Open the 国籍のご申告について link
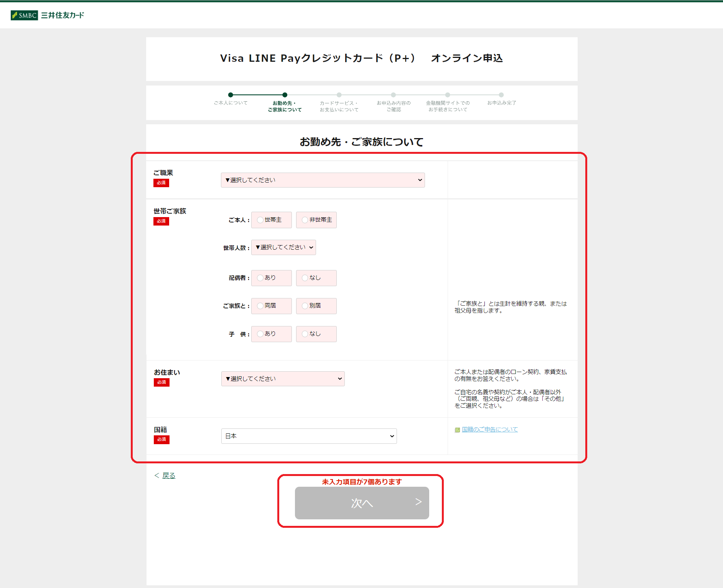Image resolution: width=723 pixels, height=588 pixels. (490, 430)
